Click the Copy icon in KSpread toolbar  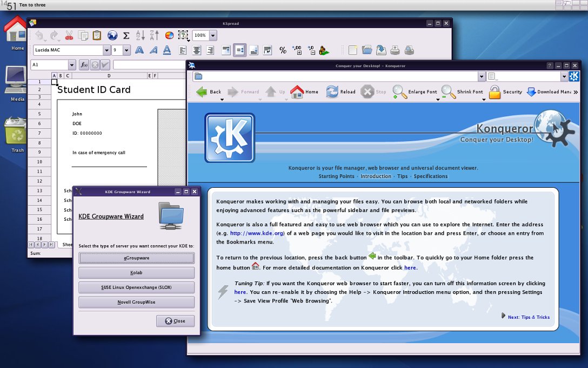(x=83, y=35)
